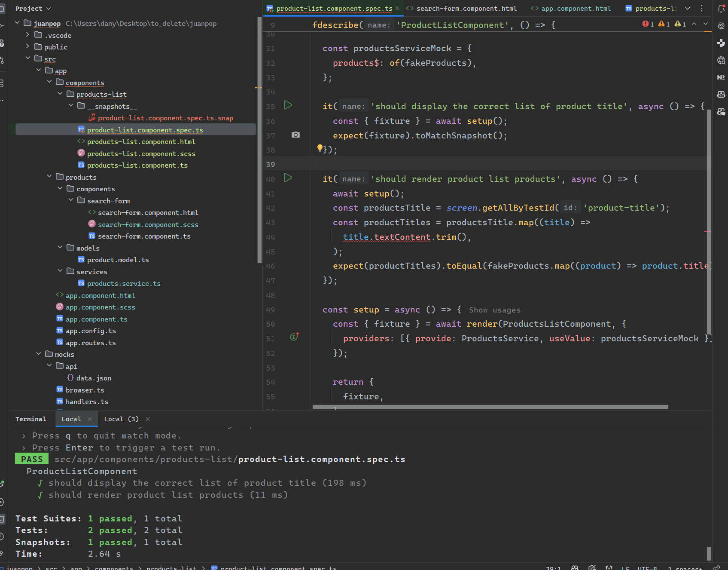Click the 'Show usages' inlay hint
Screen dimensions: 728x570
pyautogui.click(x=494, y=310)
